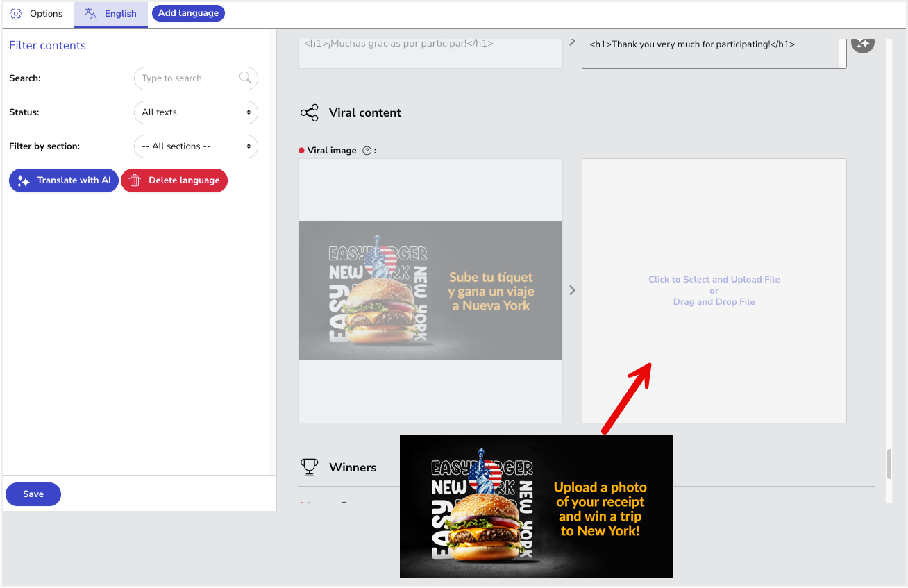Click the Spanish burger viral image thumbnail

click(430, 291)
